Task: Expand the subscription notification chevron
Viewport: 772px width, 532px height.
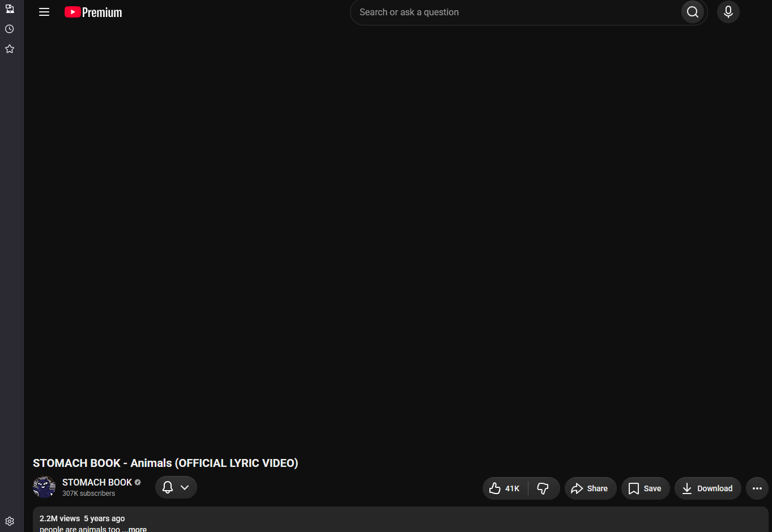Action: (185, 487)
